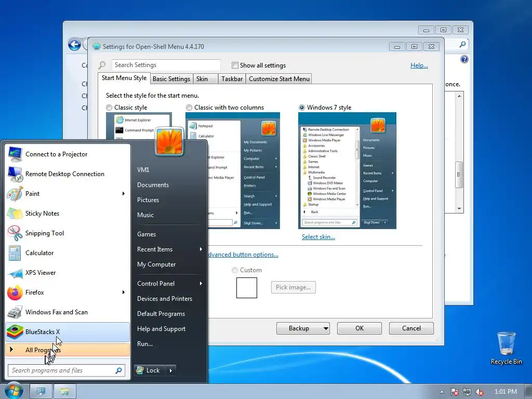Launch Remote Desktop Connection icon
Image resolution: width=532 pixels, height=399 pixels.
[15, 174]
